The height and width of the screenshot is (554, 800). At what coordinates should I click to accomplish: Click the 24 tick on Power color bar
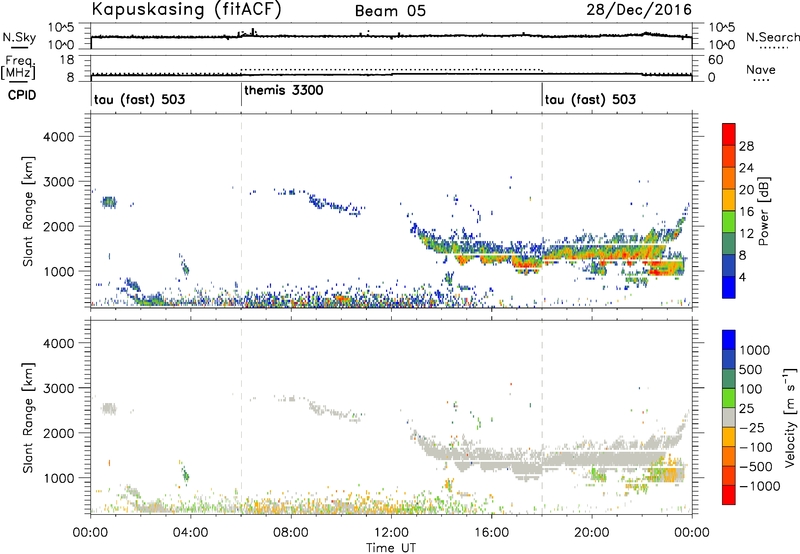tap(746, 168)
